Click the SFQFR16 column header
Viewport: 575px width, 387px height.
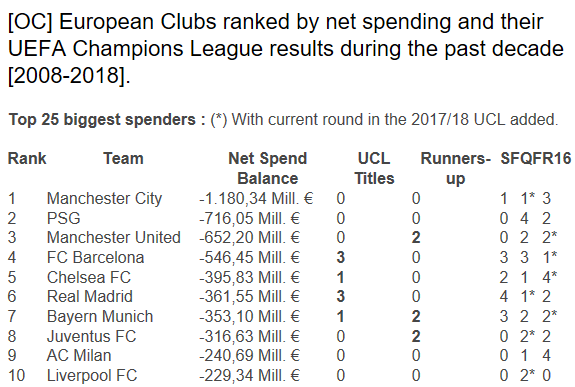coord(536,158)
